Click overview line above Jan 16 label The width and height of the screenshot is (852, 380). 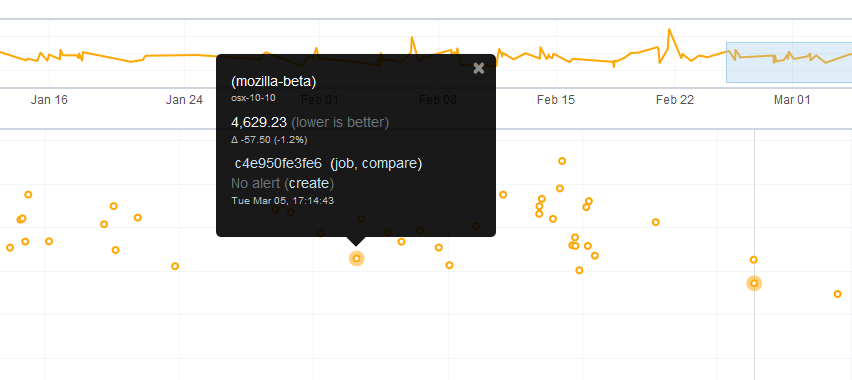(49, 56)
